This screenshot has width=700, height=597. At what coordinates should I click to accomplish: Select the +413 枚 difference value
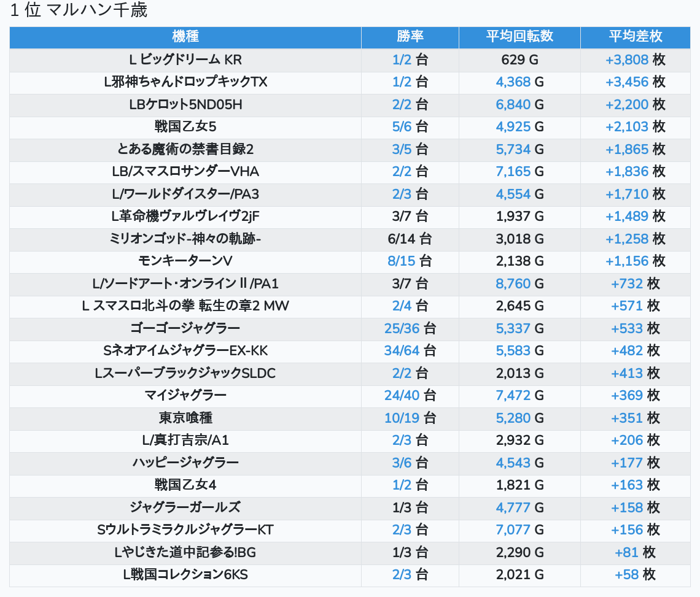(636, 373)
